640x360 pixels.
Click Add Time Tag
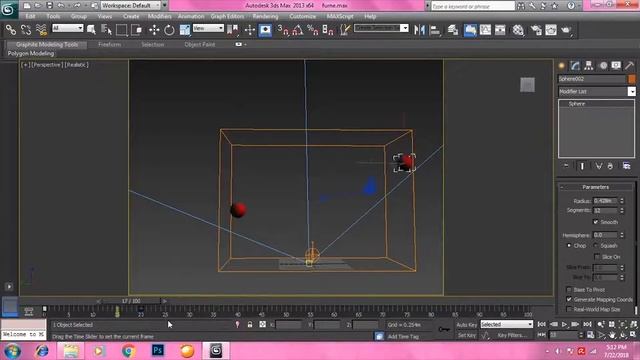click(403, 336)
